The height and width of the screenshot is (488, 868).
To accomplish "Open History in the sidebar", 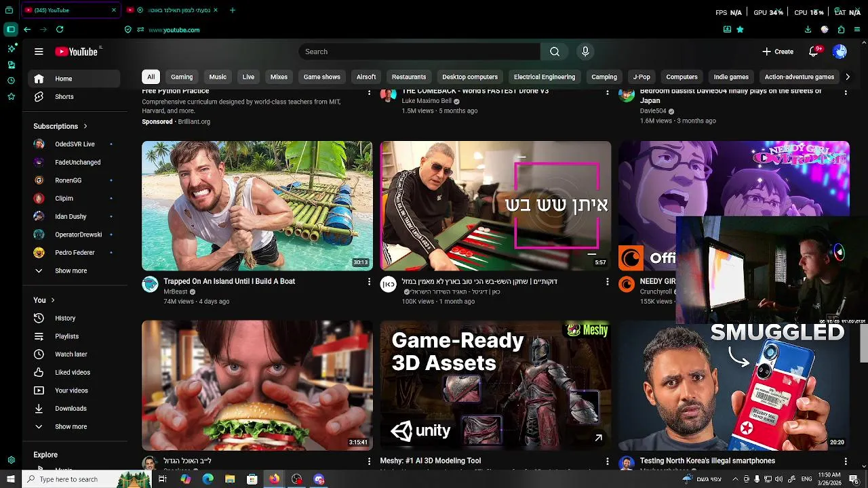I will click(74, 319).
